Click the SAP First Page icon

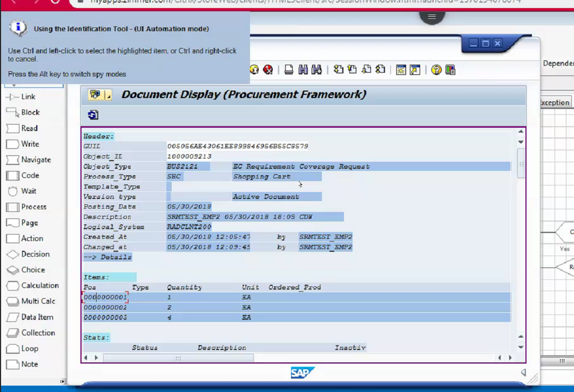[338, 70]
